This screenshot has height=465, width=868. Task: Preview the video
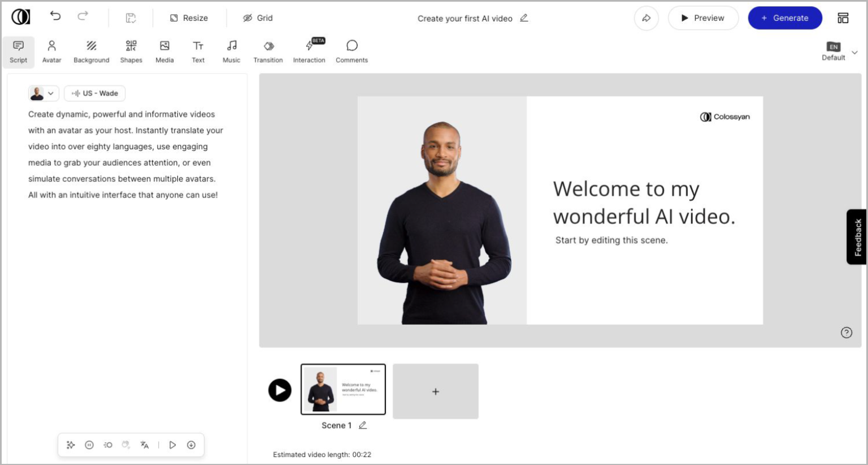[x=703, y=18]
